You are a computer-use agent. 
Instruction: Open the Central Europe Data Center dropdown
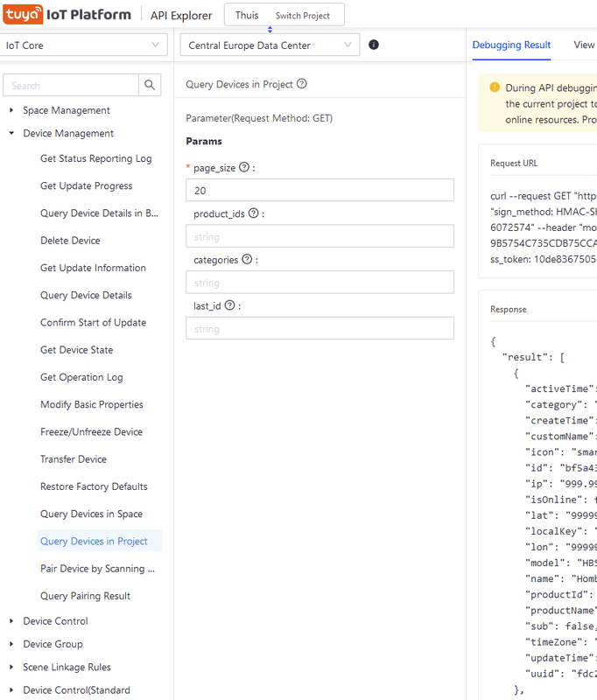pyautogui.click(x=270, y=45)
